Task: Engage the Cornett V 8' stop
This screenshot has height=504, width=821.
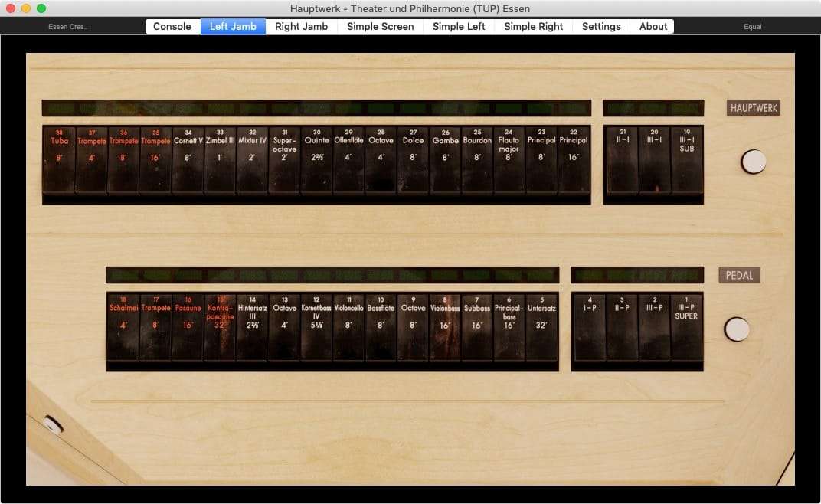Action: (x=188, y=160)
